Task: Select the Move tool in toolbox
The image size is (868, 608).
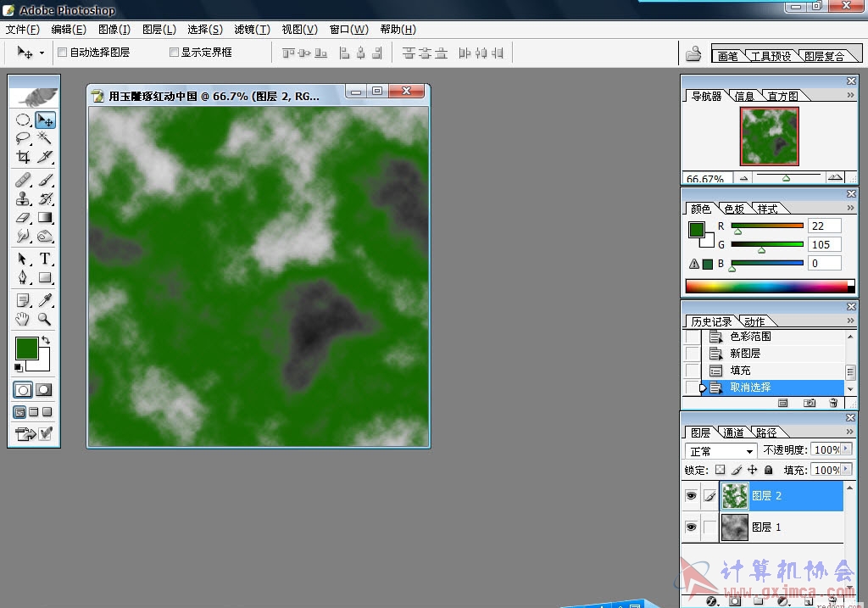Action: [45, 120]
